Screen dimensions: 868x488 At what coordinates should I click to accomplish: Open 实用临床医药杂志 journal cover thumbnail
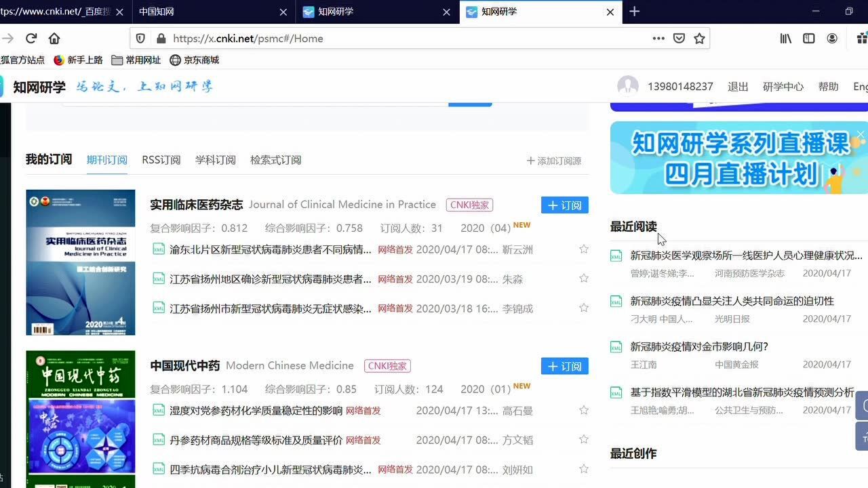coord(81,262)
